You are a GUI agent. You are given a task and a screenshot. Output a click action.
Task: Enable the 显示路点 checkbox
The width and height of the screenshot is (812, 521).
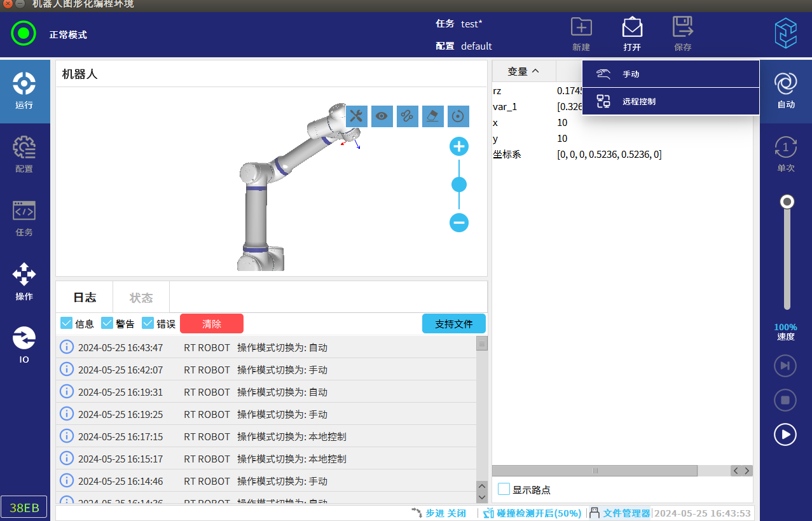click(x=504, y=489)
